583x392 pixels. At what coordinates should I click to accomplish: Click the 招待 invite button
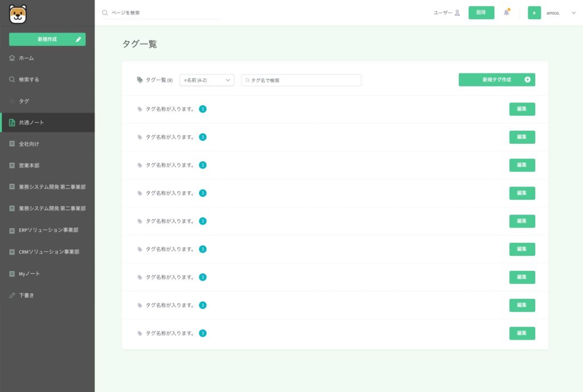point(481,13)
